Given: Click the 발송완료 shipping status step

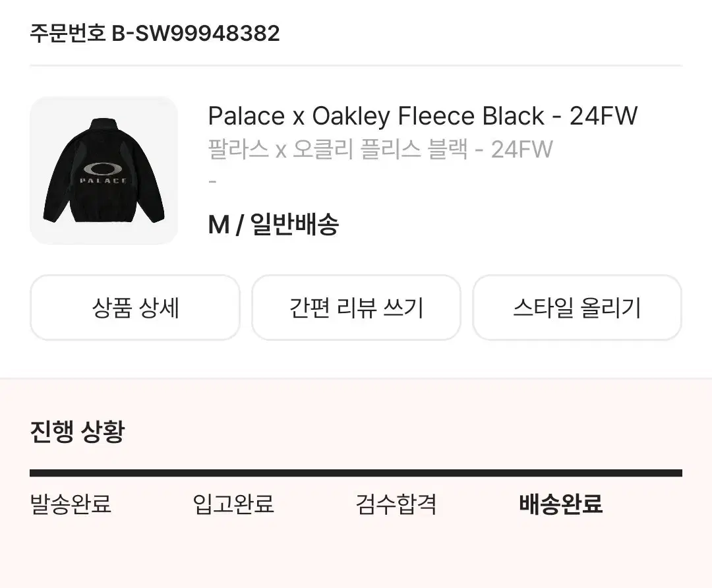Looking at the screenshot, I should coord(71,504).
